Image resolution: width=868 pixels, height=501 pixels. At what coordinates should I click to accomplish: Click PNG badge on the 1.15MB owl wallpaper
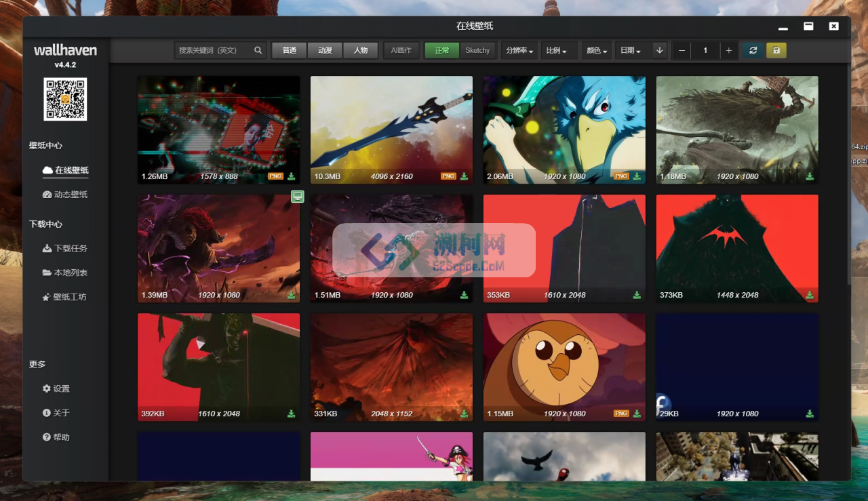click(621, 414)
